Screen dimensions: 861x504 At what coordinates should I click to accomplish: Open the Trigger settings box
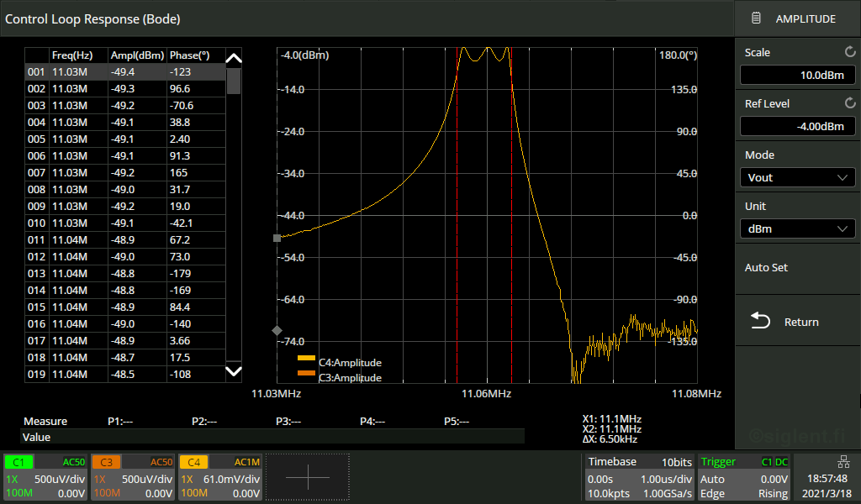coord(744,477)
